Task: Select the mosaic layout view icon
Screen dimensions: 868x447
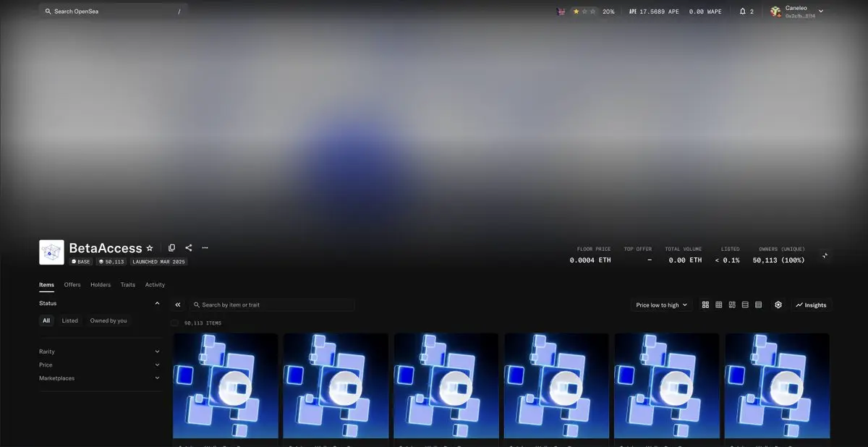Action: pyautogui.click(x=732, y=305)
